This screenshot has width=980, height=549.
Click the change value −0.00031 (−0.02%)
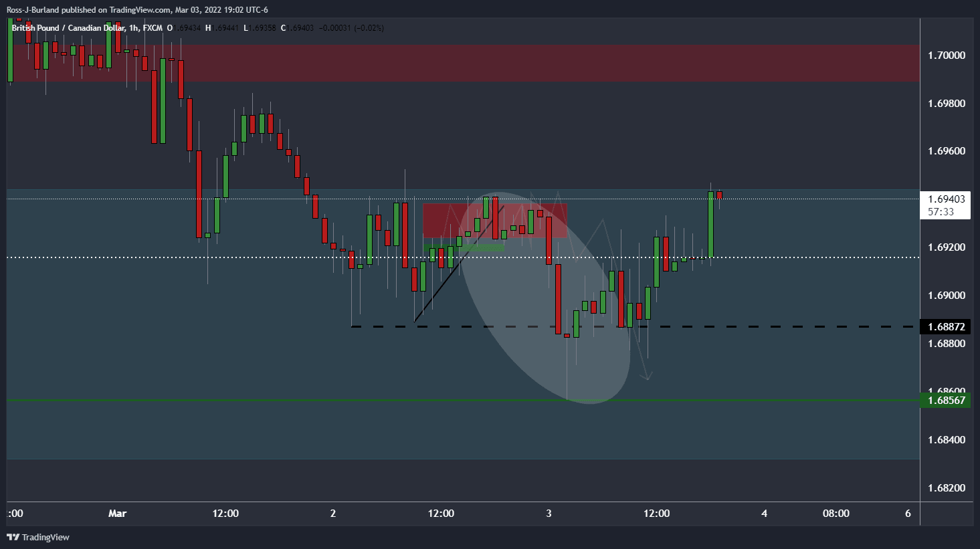click(x=351, y=28)
